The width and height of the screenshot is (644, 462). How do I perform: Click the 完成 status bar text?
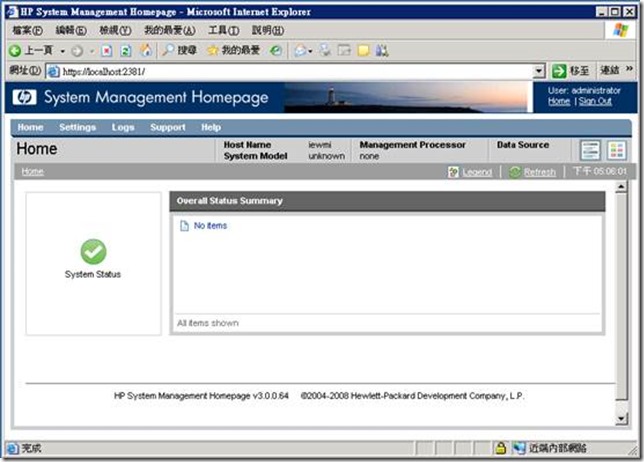point(31,448)
